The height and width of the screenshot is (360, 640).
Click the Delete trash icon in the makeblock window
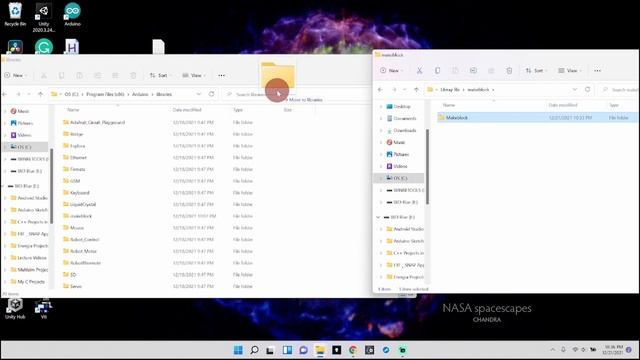[x=509, y=71]
